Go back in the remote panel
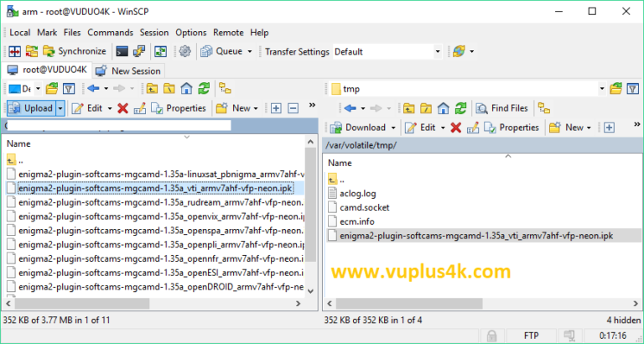The image size is (644, 344). [350, 108]
